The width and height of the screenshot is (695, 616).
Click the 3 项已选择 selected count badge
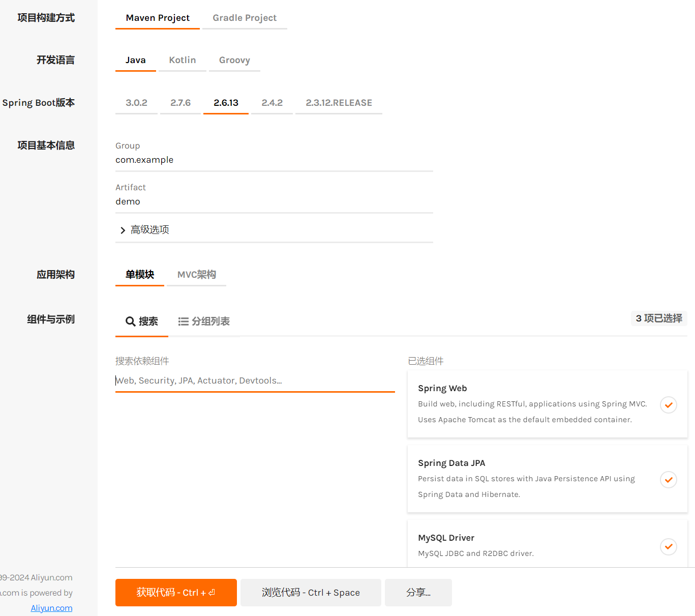658,318
